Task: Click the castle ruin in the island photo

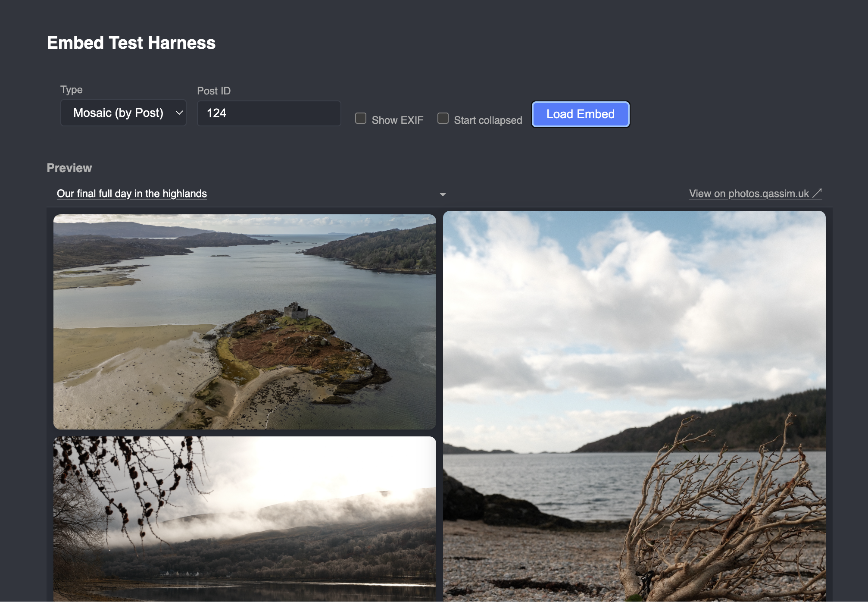Action: pos(296,310)
